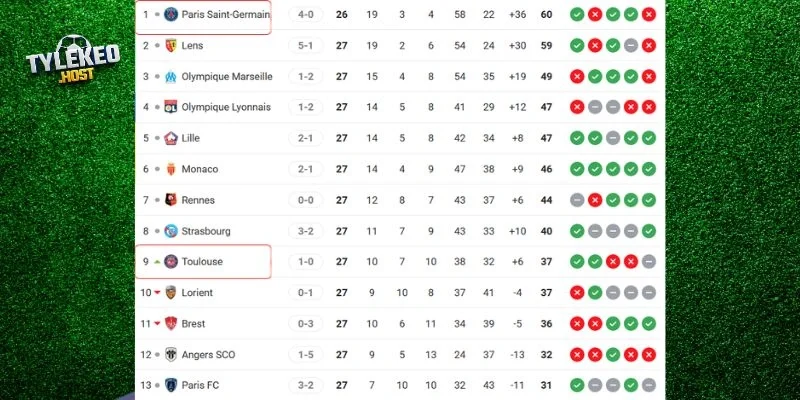800x400 pixels.
Task: Open the Monaco crest icon
Action: tap(171, 169)
